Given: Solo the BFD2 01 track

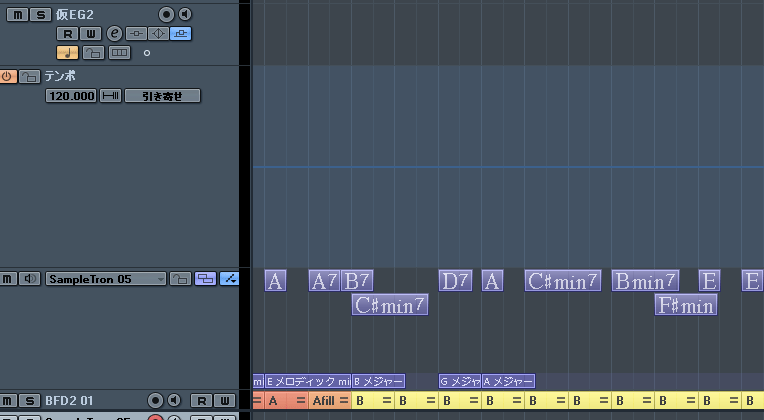Looking at the screenshot, I should [30, 401].
